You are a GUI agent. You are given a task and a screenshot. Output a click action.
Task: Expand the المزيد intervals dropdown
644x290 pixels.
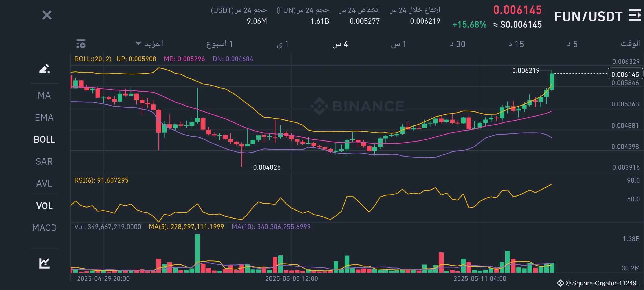pos(149,44)
